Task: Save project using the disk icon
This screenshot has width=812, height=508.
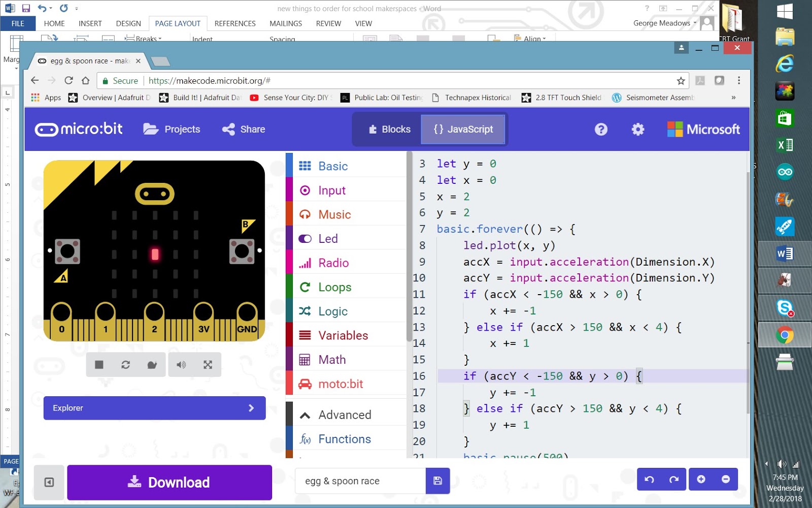Action: (x=437, y=481)
